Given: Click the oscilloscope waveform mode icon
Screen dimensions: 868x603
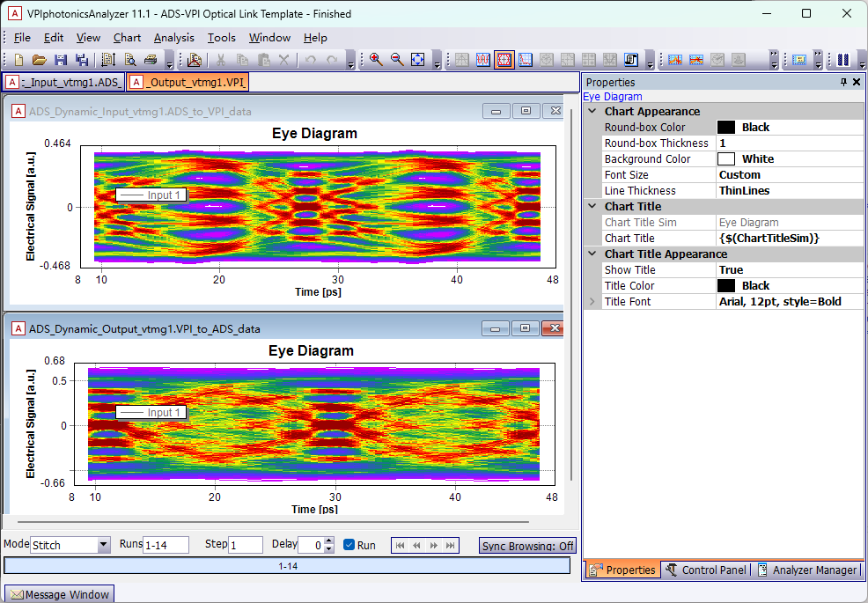Looking at the screenshot, I should (x=483, y=60).
